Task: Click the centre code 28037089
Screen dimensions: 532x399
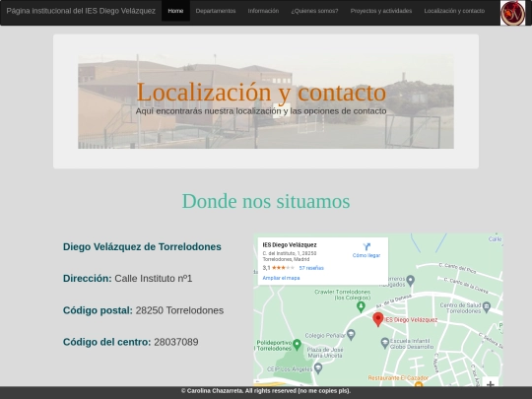Action: 176,342
